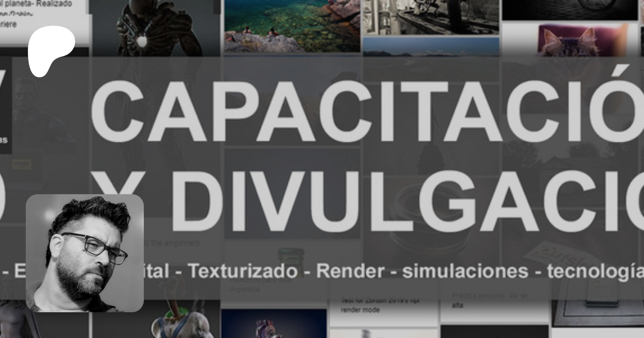The width and height of the screenshot is (644, 338).
Task: Open the blue sky landscape thumbnail
Action: pyautogui.click(x=431, y=46)
